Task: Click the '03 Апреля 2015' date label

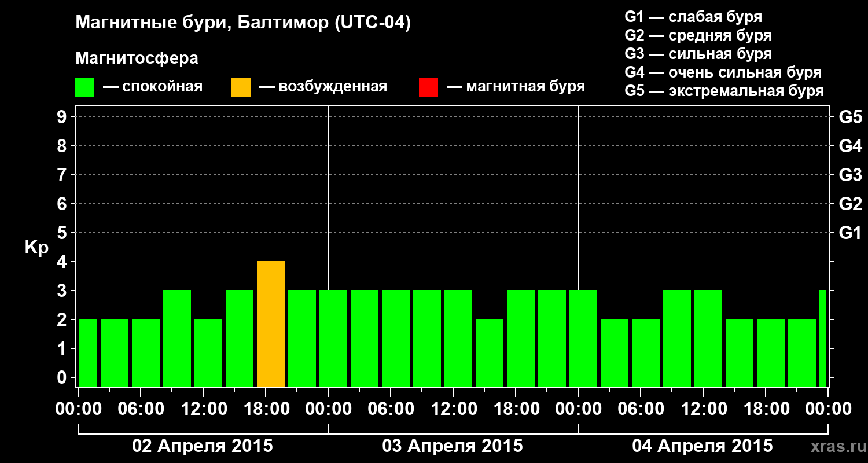Action: [453, 446]
